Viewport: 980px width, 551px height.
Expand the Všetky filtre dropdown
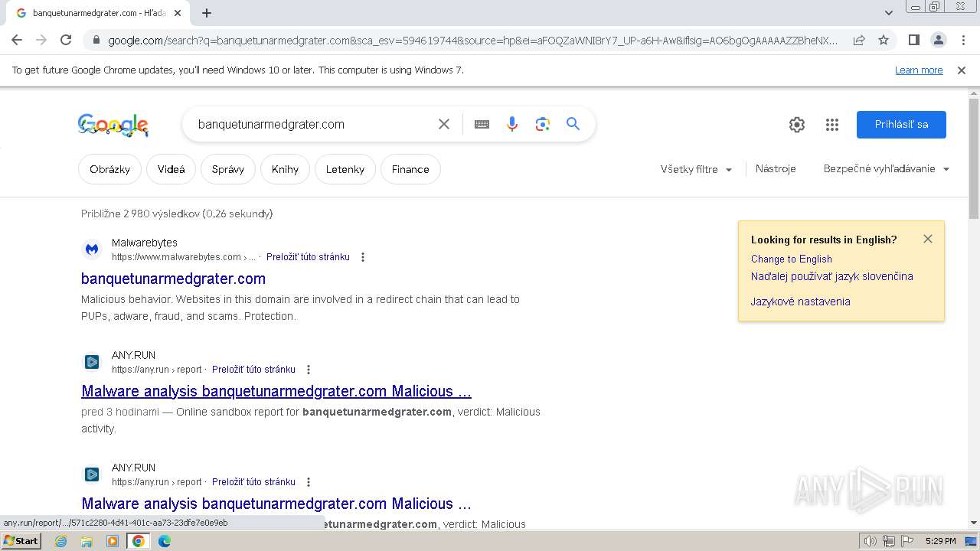tap(697, 169)
